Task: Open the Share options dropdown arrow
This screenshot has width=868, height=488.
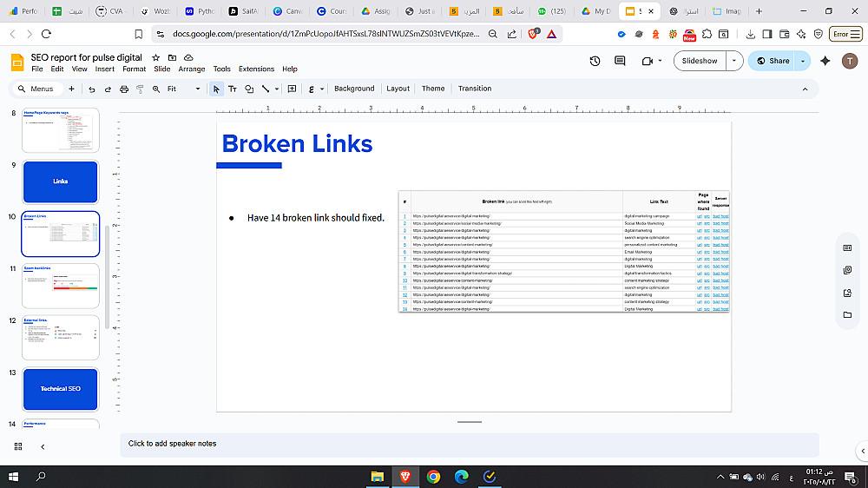Action: click(x=803, y=61)
